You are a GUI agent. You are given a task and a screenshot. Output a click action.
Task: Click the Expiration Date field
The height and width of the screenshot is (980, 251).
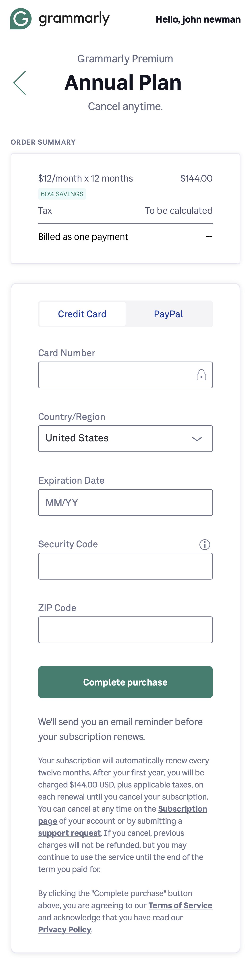(x=125, y=502)
